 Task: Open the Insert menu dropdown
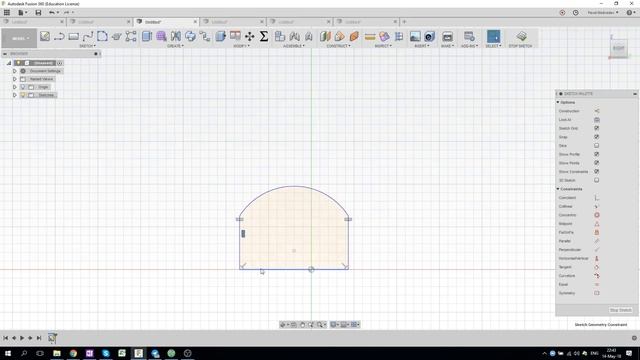pyautogui.click(x=422, y=46)
